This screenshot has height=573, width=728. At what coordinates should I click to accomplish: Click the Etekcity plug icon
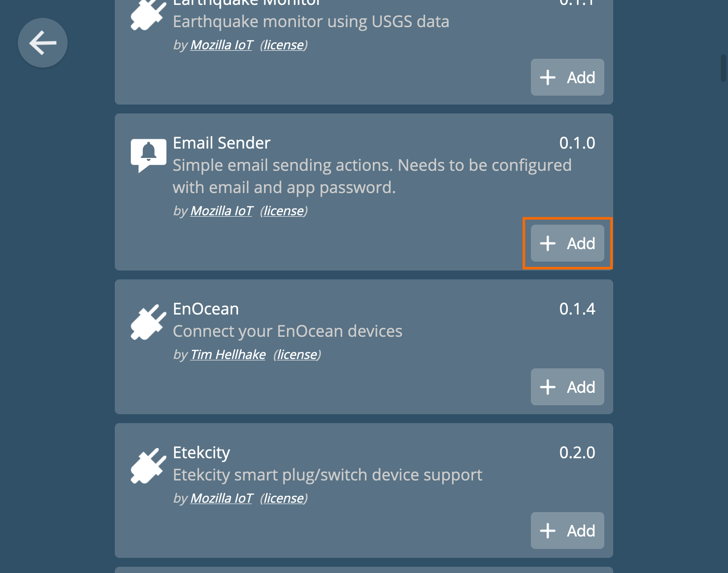148,466
